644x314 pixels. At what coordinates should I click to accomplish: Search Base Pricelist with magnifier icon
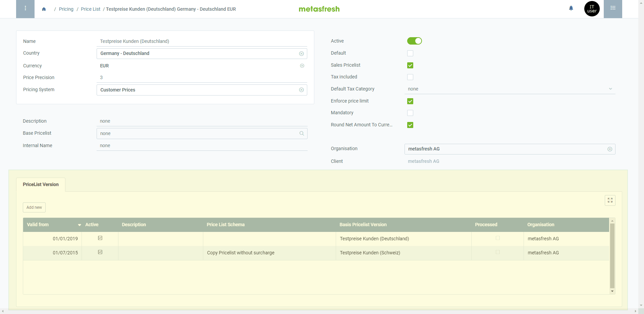point(302,133)
